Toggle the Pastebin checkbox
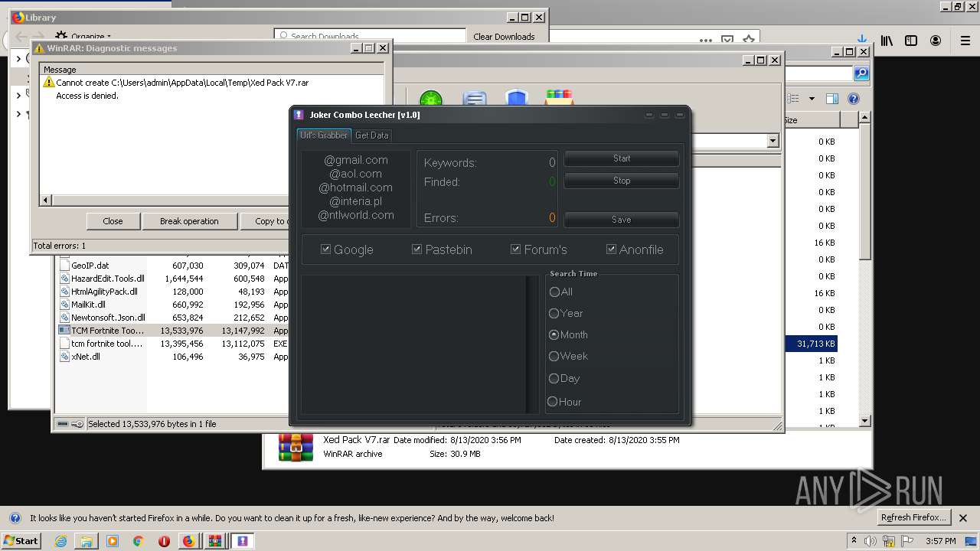This screenshot has height=551, width=980. [417, 249]
